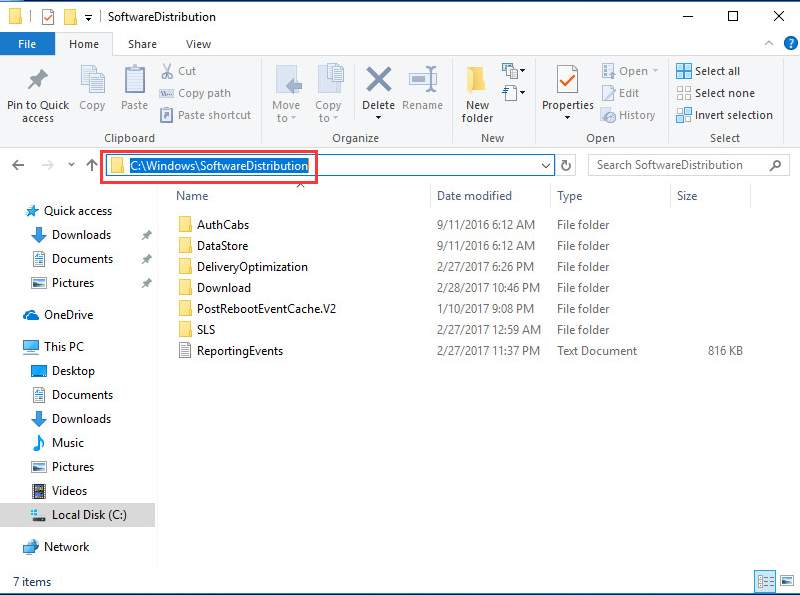
Task: Open Properties from the ribbon
Action: point(567,87)
